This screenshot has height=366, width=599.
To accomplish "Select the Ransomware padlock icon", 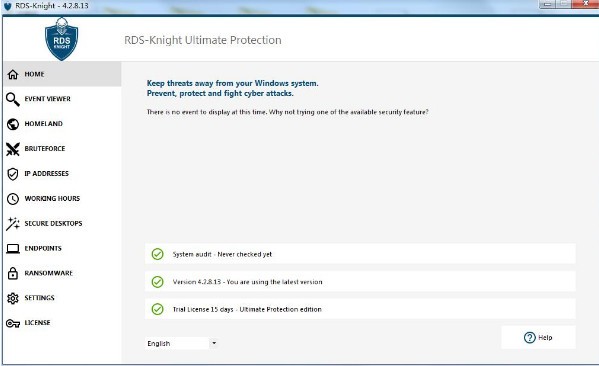I will tap(13, 273).
